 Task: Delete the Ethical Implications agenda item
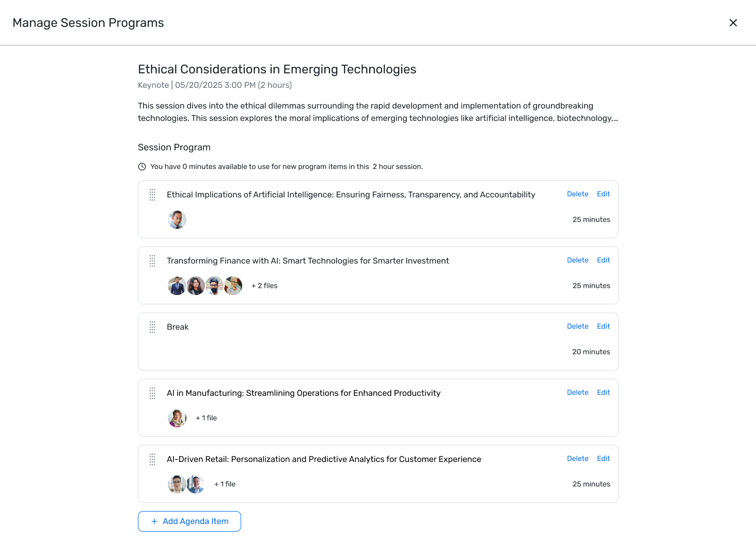pos(577,194)
